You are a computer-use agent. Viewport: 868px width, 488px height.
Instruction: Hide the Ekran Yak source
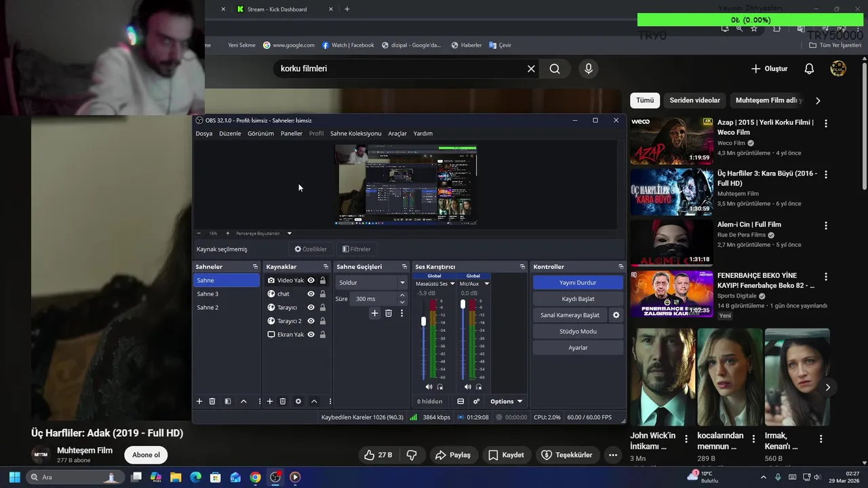click(x=311, y=335)
